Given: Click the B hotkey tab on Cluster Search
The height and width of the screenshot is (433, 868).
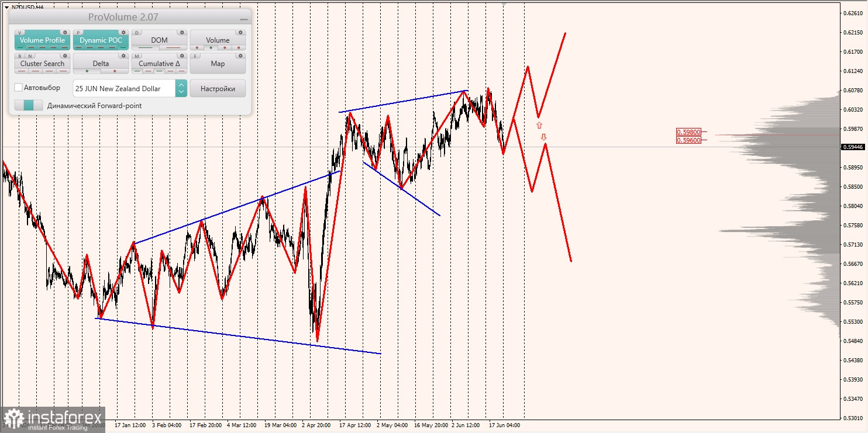Looking at the screenshot, I should coord(20,56).
